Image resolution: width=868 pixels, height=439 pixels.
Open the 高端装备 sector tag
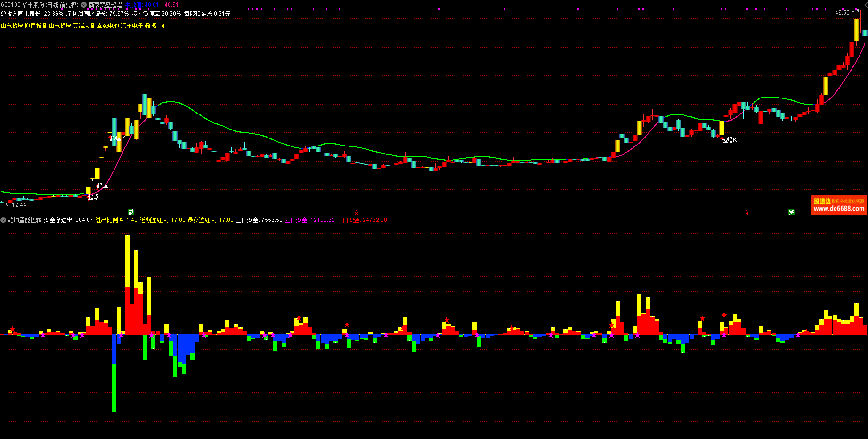84,25
